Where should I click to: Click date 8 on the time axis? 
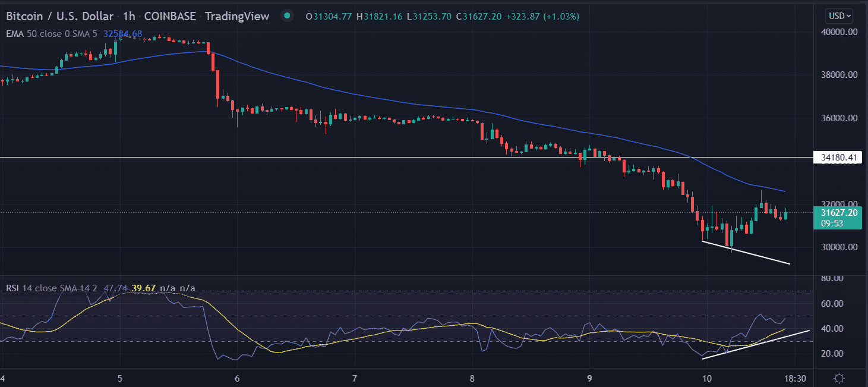472,378
